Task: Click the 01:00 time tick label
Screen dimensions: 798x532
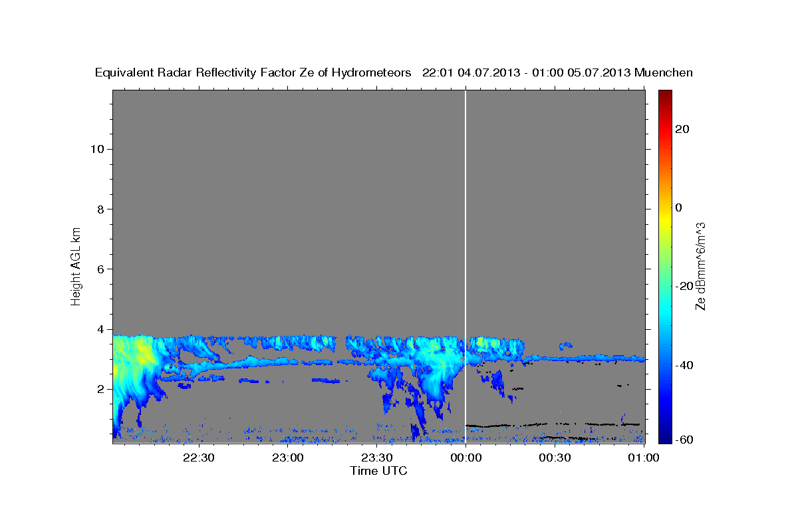Action: pos(644,458)
